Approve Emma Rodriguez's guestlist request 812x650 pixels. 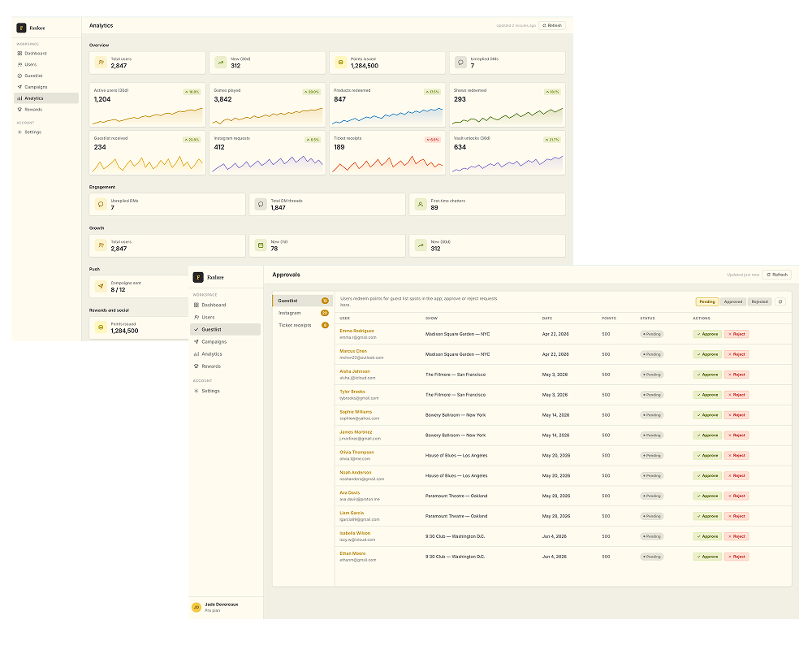tap(707, 334)
